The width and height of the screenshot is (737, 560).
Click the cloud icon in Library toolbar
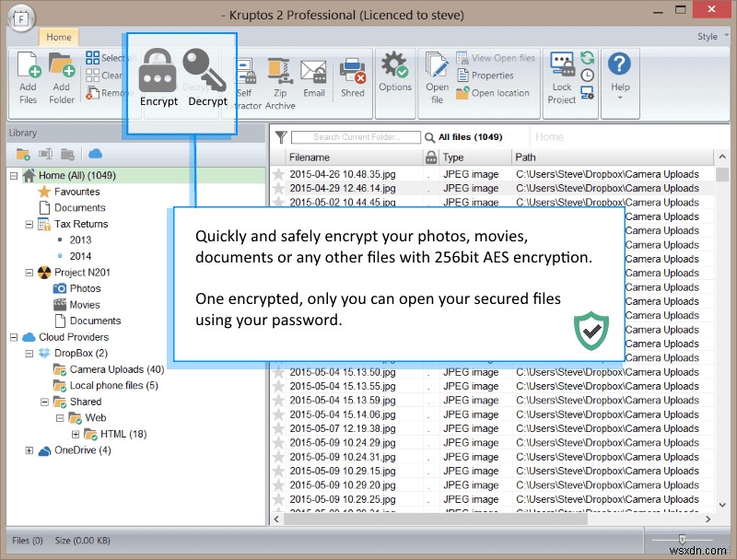point(96,154)
